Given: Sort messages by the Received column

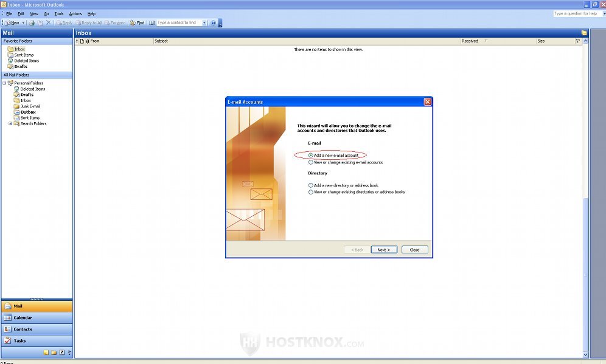Looking at the screenshot, I should [x=498, y=41].
